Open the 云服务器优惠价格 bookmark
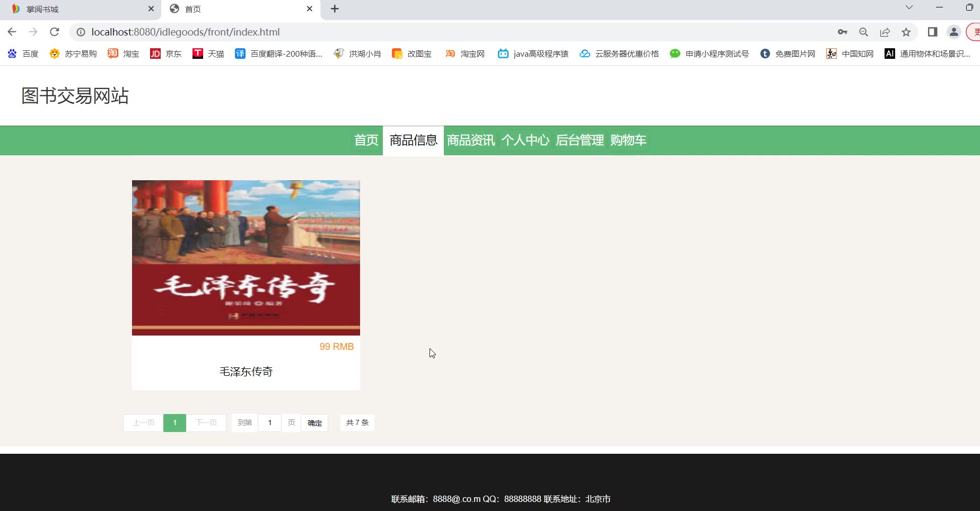 619,54
